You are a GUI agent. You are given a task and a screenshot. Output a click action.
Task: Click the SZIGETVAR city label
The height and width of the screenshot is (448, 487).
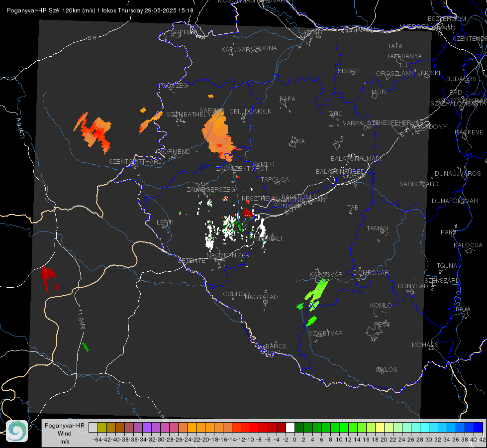click(x=326, y=334)
